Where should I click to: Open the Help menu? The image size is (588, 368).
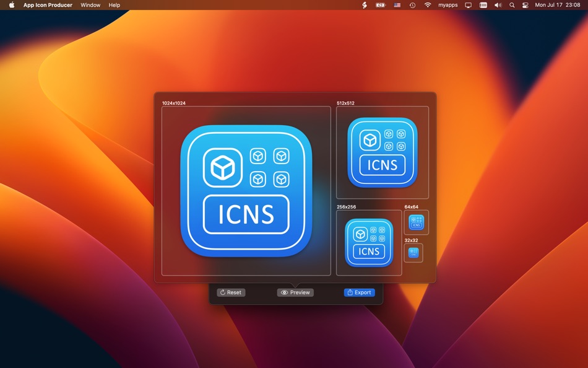pyautogui.click(x=115, y=5)
